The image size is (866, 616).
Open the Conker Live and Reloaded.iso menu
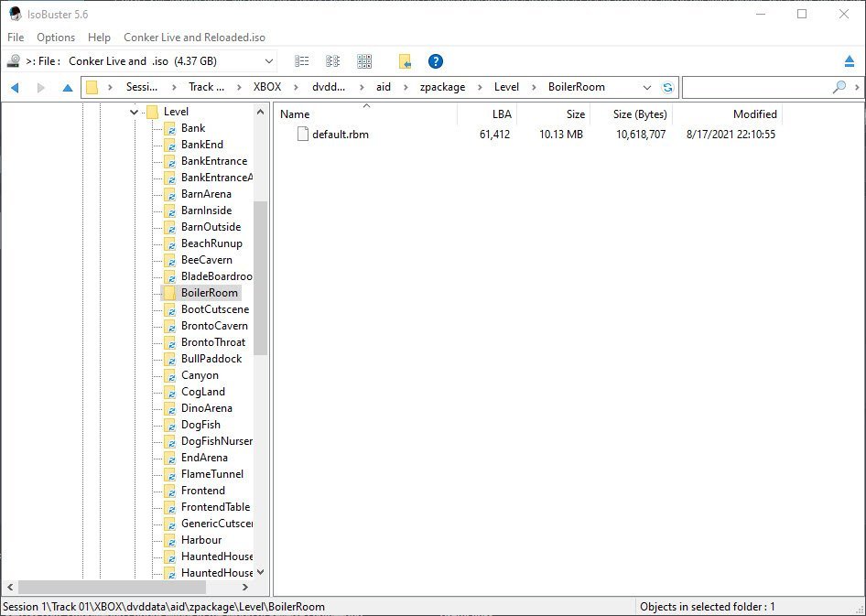194,38
